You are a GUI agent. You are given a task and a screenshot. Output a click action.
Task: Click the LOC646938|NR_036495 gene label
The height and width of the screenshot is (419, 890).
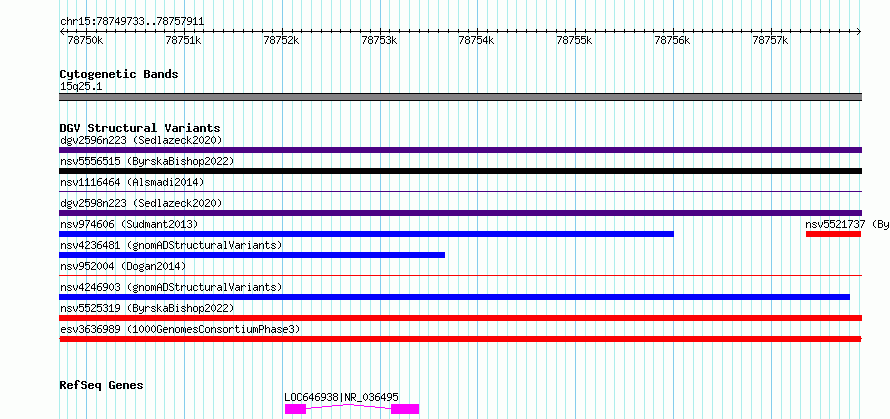tap(341, 397)
